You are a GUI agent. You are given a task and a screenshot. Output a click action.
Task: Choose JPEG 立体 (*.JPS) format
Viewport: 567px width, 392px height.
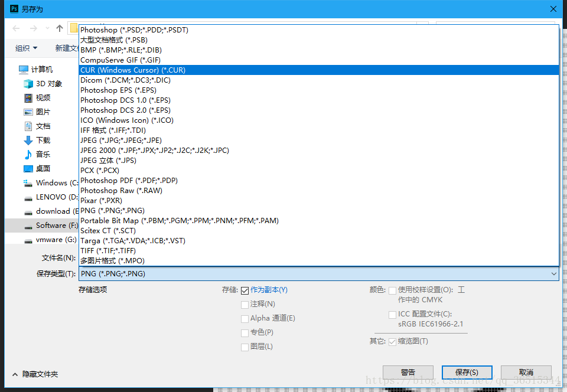pyautogui.click(x=318, y=161)
